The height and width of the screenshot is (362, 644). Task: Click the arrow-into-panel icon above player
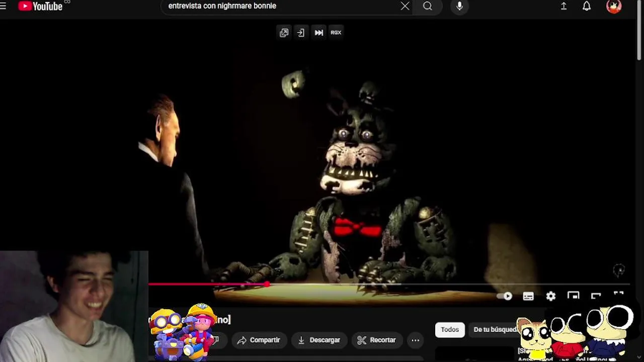301,32
